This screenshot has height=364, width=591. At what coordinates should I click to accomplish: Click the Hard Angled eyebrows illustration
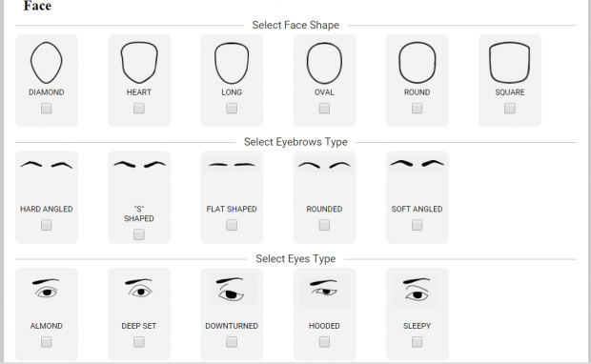pos(47,165)
